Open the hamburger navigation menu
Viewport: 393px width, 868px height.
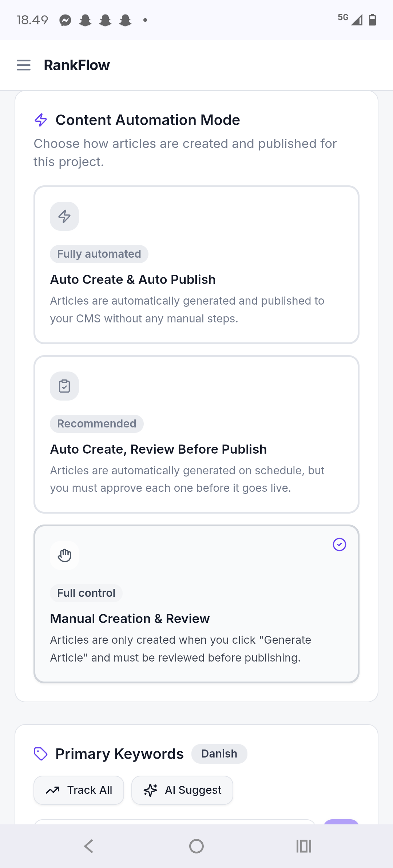pyautogui.click(x=24, y=65)
